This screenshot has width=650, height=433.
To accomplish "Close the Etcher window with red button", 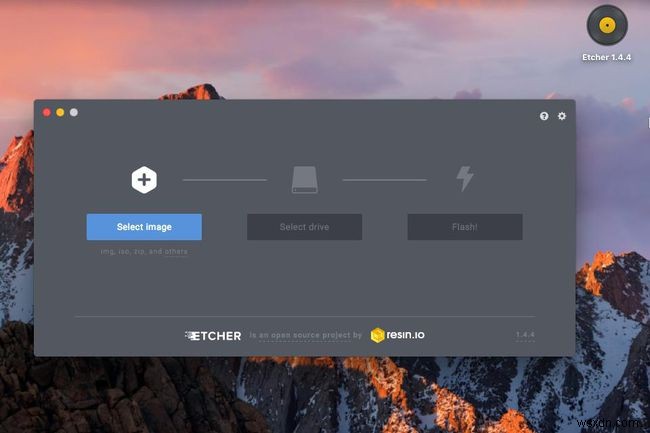I will tap(47, 112).
